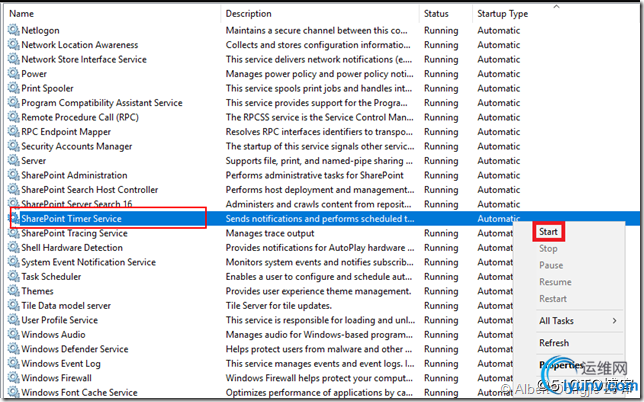Select the Shell Hardware Detection icon
Screen dimensions: 644x402
coord(14,247)
